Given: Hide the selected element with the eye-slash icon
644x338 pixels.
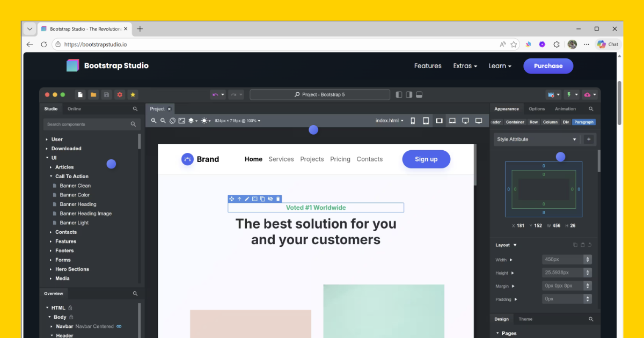Looking at the screenshot, I should click(270, 199).
